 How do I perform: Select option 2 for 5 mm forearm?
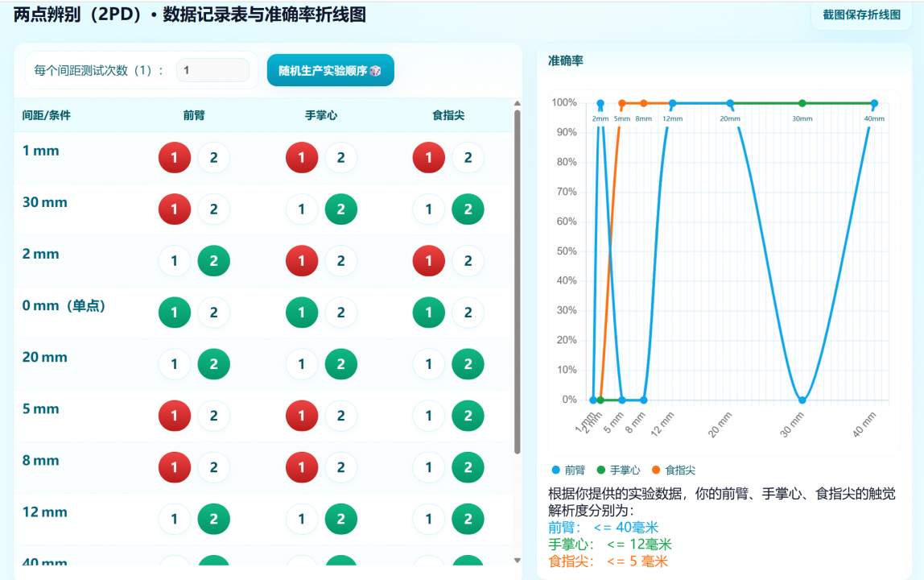coord(213,416)
